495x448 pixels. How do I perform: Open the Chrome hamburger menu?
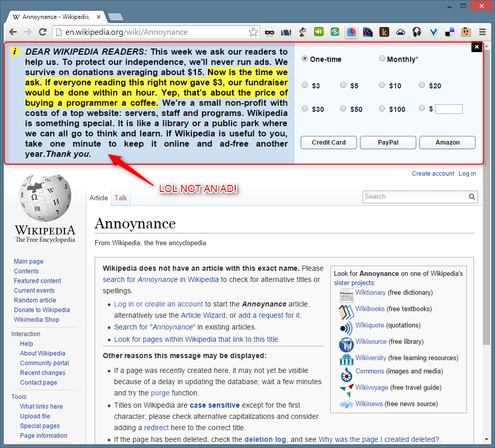pyautogui.click(x=482, y=32)
